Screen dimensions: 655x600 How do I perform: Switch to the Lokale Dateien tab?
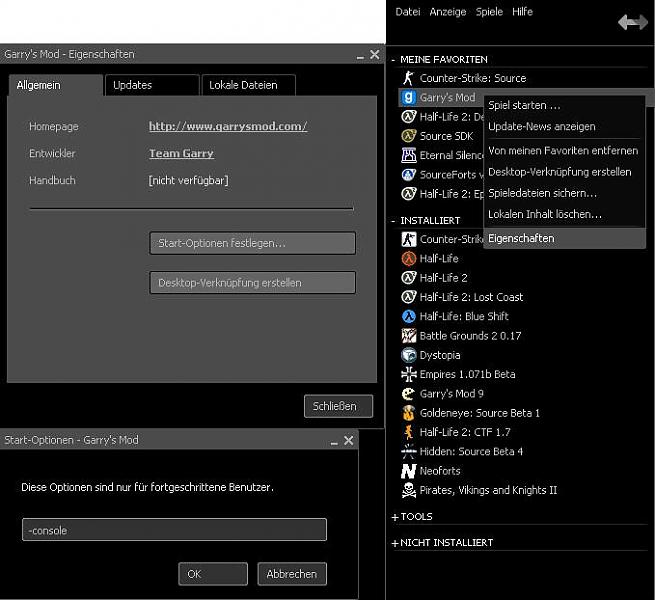[251, 86]
